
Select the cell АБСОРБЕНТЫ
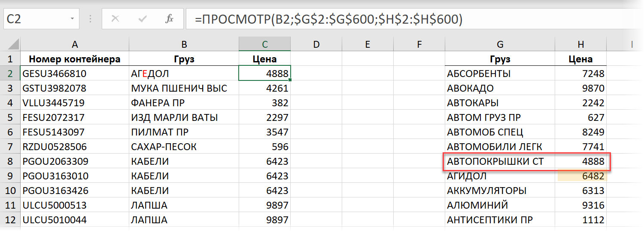(x=500, y=74)
